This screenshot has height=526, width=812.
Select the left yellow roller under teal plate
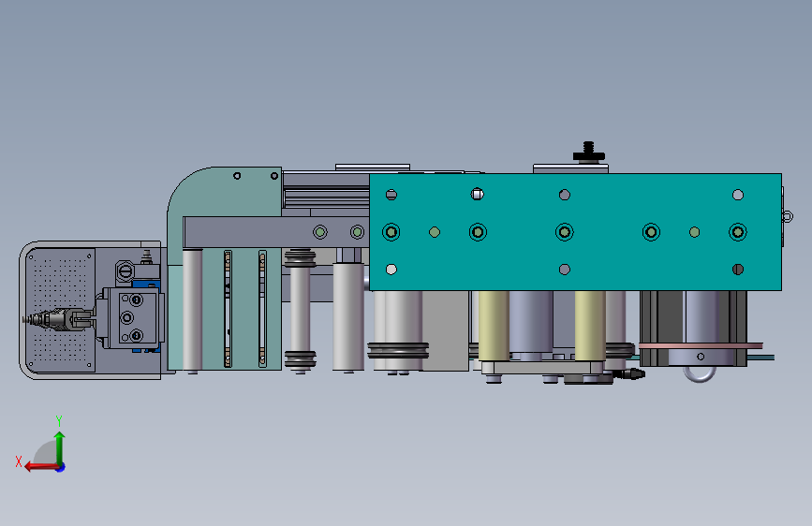pos(494,326)
